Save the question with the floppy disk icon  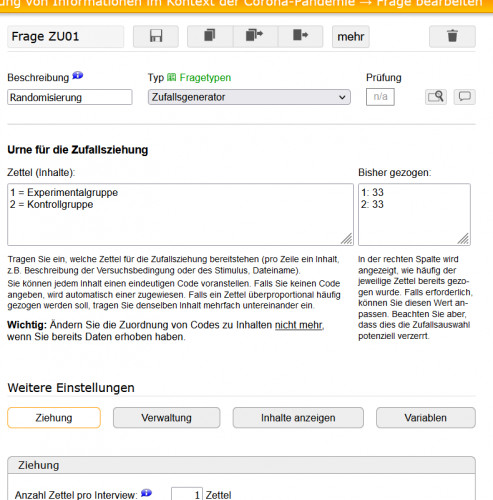coord(156,36)
